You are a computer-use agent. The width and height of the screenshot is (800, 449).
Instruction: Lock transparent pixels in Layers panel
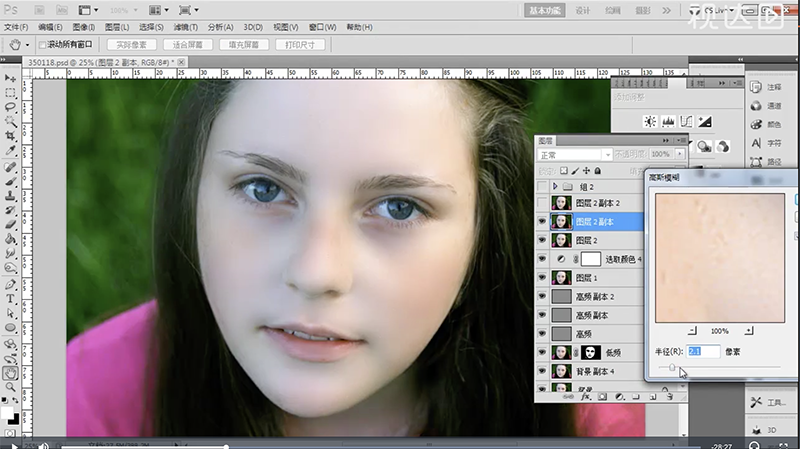564,171
